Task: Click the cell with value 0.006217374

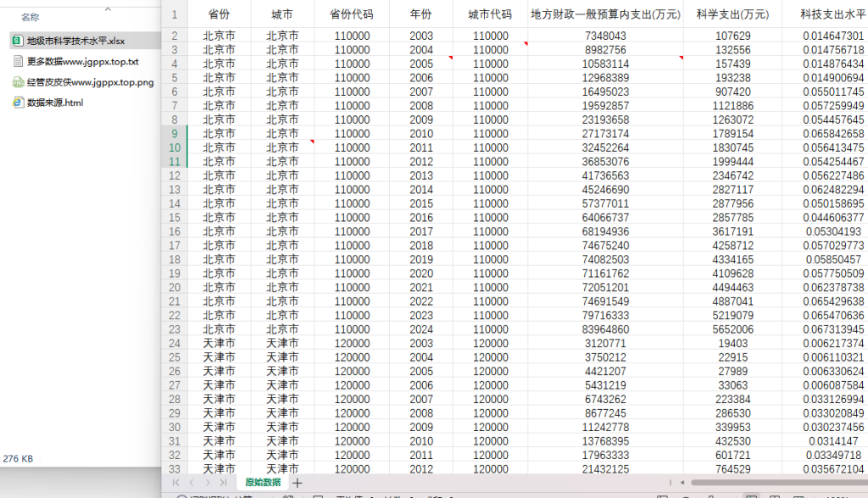Action: click(826, 343)
